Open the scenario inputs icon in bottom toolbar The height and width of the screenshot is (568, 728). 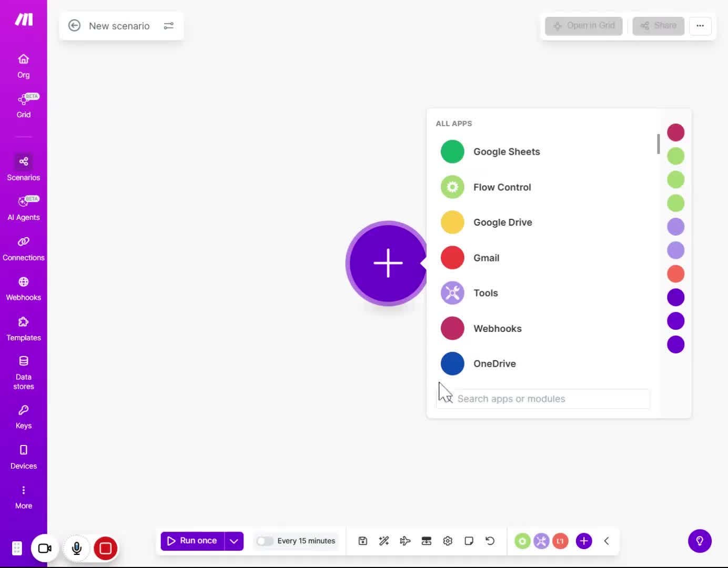pyautogui.click(x=427, y=541)
